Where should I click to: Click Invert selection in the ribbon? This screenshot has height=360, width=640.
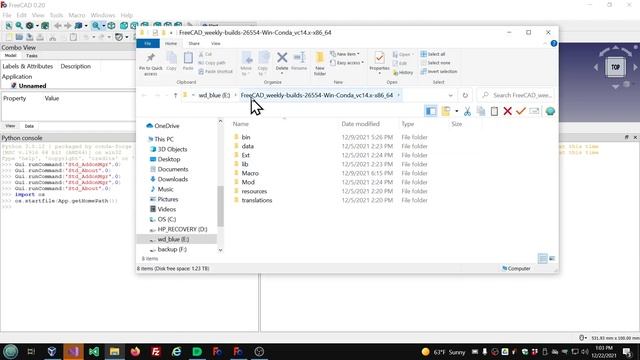pyautogui.click(x=439, y=71)
